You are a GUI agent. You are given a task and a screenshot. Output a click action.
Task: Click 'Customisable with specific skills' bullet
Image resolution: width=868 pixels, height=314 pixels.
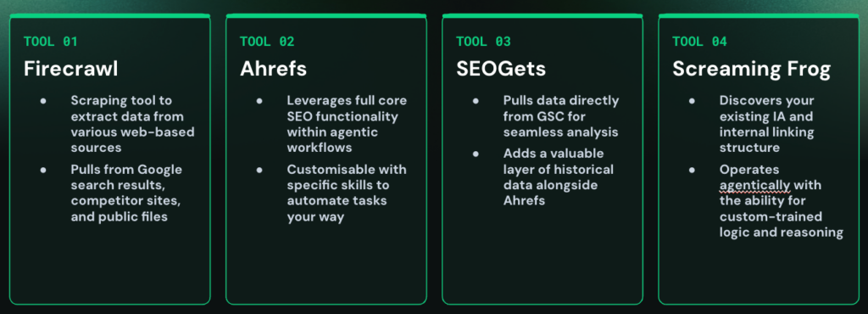pos(347,193)
